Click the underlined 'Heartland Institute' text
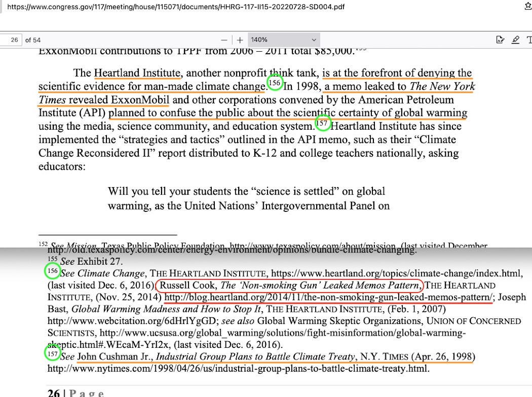Image resolution: width=532 pixels, height=397 pixels. [x=137, y=73]
